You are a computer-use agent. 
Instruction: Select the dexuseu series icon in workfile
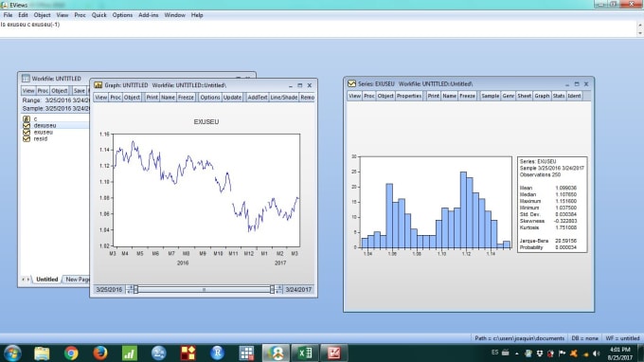point(27,125)
